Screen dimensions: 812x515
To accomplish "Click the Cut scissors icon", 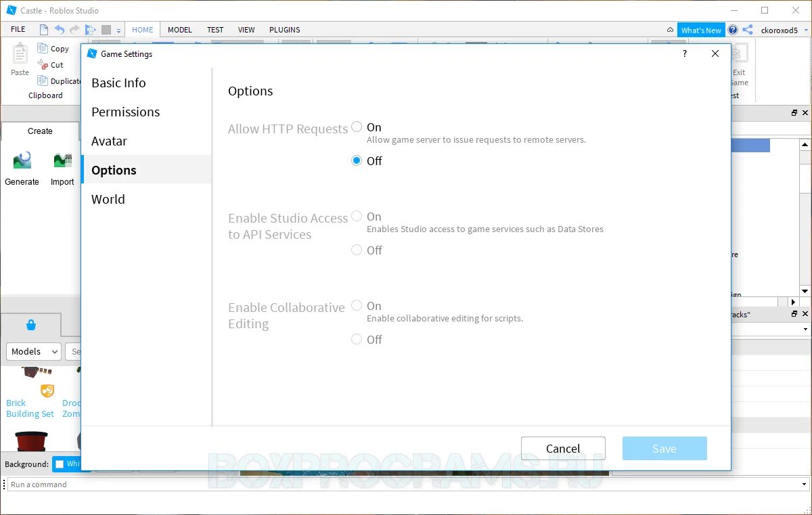I will (x=43, y=65).
